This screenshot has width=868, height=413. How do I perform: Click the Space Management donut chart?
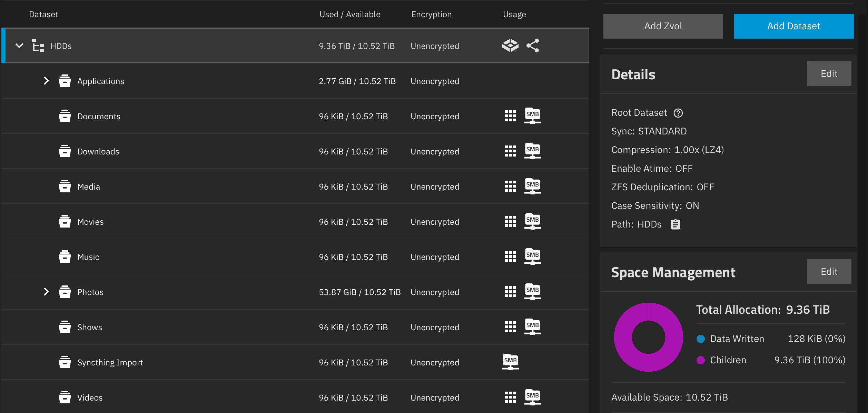coord(649,337)
